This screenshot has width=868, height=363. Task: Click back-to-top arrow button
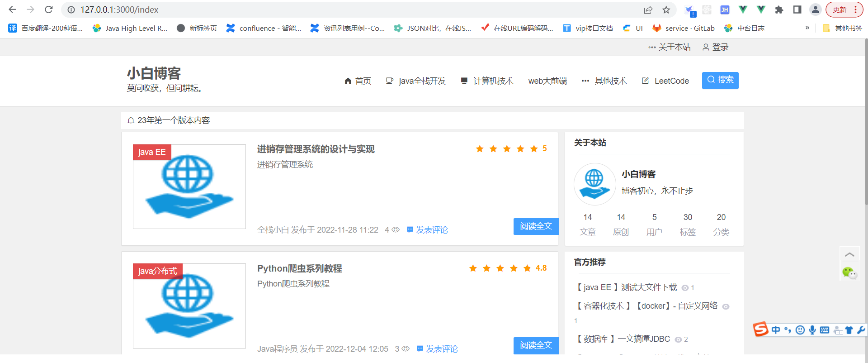click(x=849, y=255)
